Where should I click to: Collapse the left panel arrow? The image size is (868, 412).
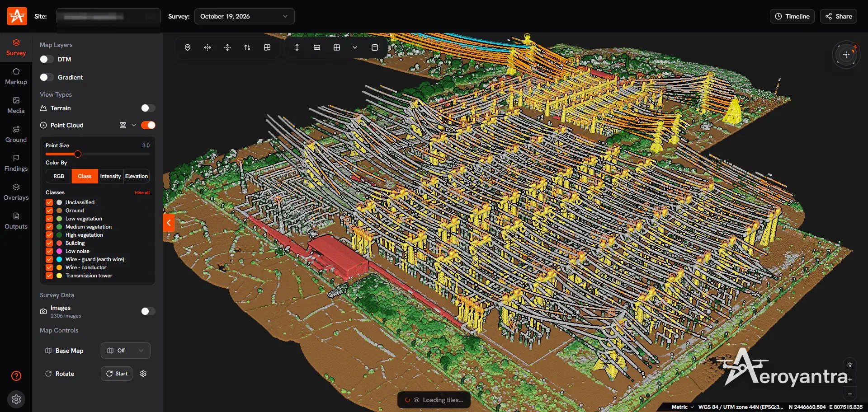(169, 222)
